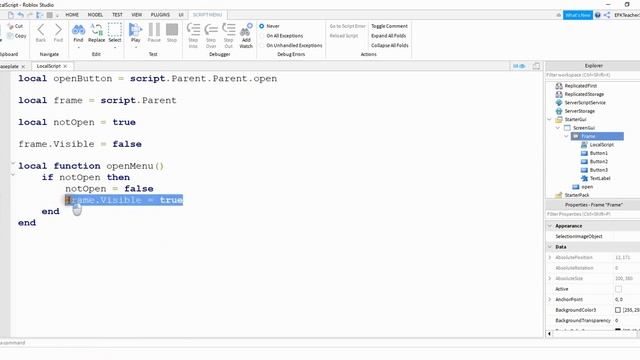This screenshot has height=360, width=640.
Task: Click the Select dashed-box icon
Action: (x=115, y=30)
